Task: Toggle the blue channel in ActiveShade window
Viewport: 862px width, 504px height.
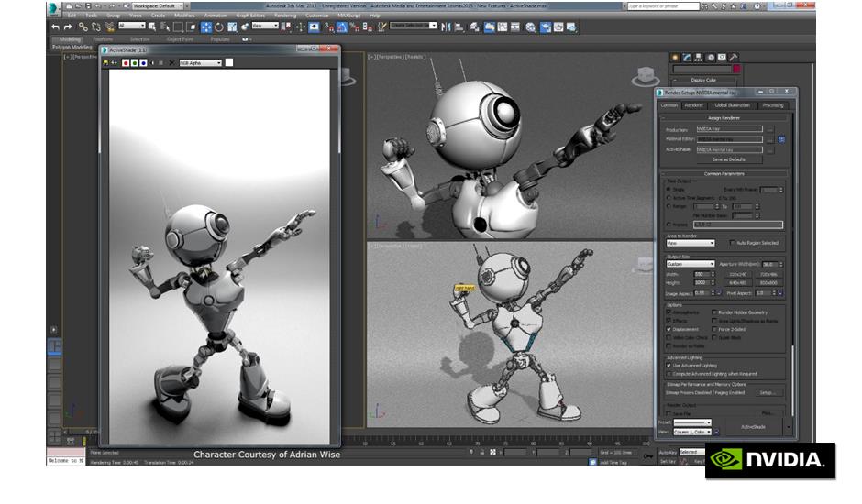Action: pos(143,63)
